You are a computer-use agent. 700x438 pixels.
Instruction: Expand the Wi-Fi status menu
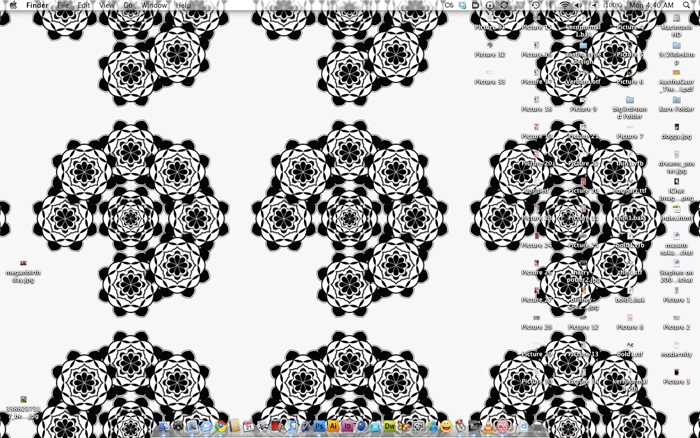coord(565,5)
